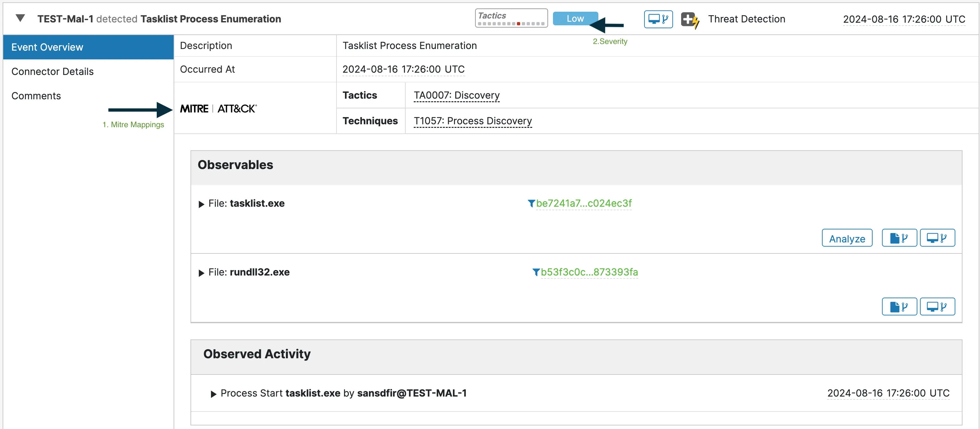
Task: Expand the File tasklist.exe observable entry
Action: (x=201, y=204)
